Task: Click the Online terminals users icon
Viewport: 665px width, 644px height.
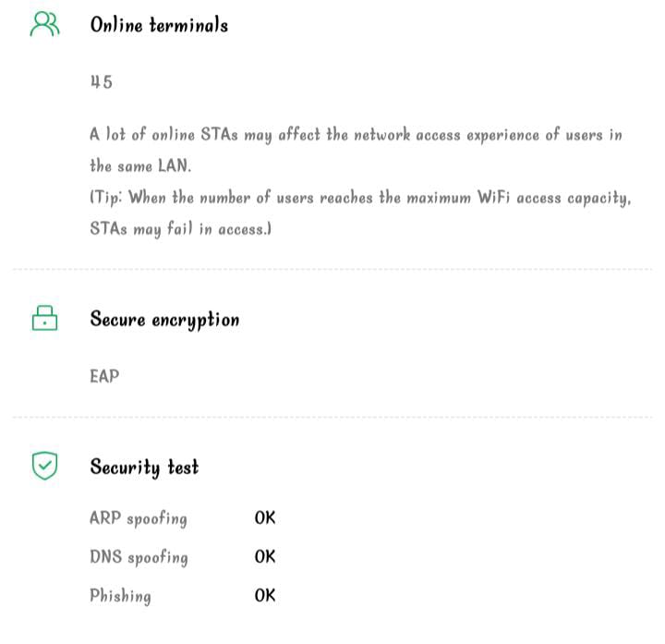Action: 44,25
